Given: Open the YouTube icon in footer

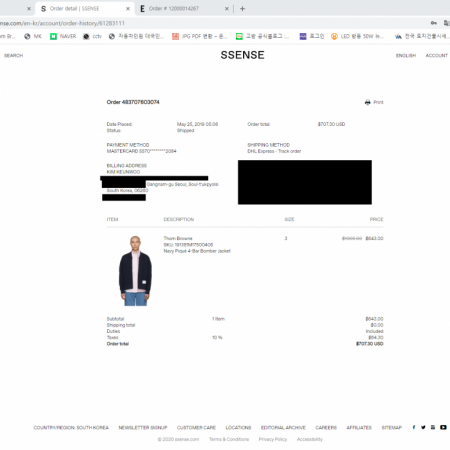Looking at the screenshot, I should coord(443,427).
